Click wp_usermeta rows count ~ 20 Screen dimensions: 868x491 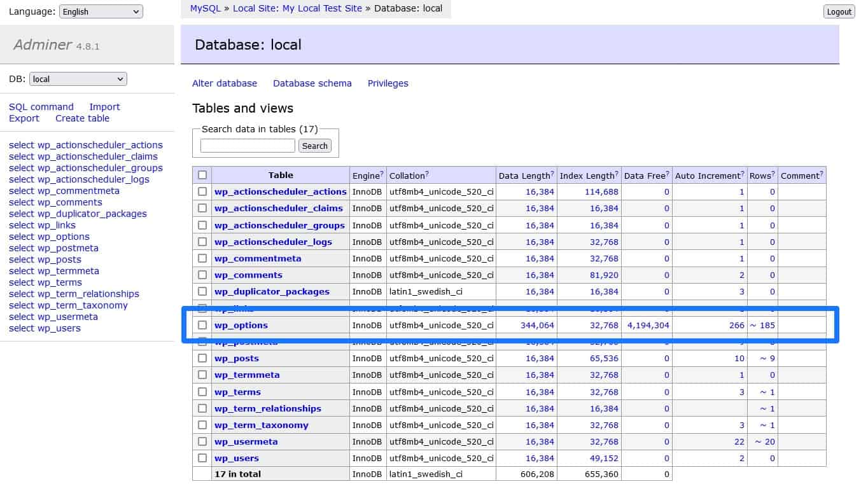pos(765,441)
